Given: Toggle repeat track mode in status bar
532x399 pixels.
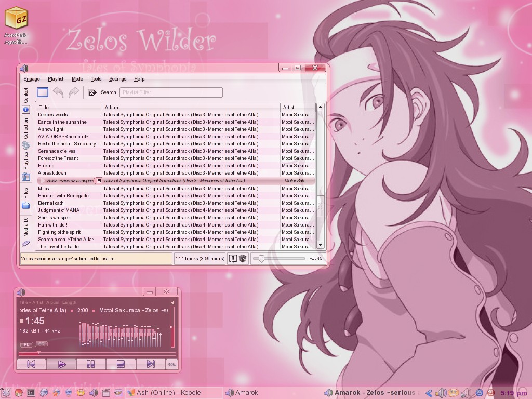Looking at the screenshot, I should point(233,259).
